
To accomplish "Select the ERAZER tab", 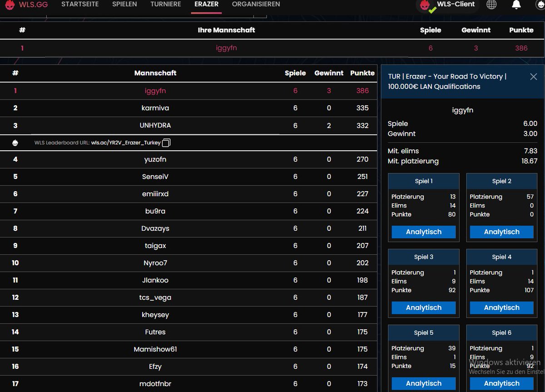I will pos(206,4).
